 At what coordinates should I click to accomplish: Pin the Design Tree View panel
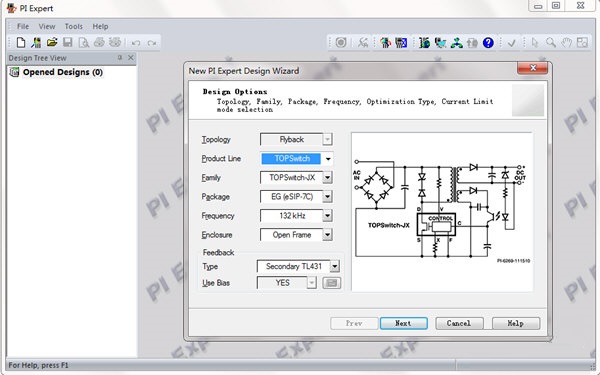pos(120,57)
